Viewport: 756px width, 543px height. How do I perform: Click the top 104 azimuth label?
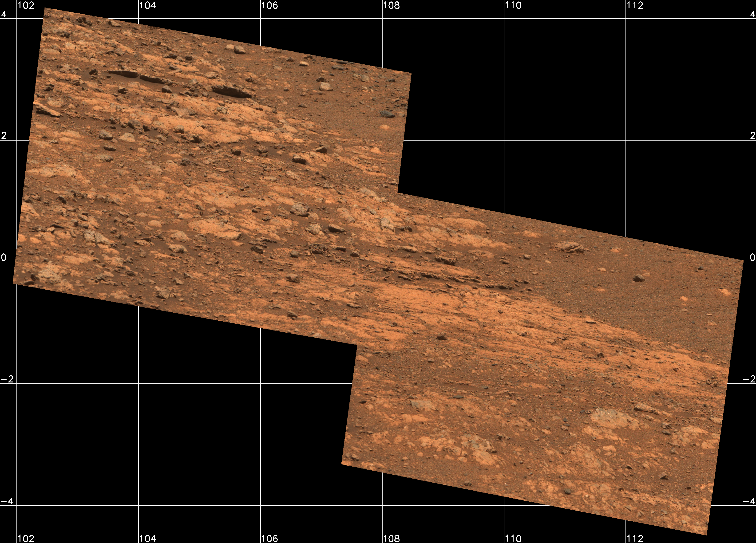[x=148, y=5]
